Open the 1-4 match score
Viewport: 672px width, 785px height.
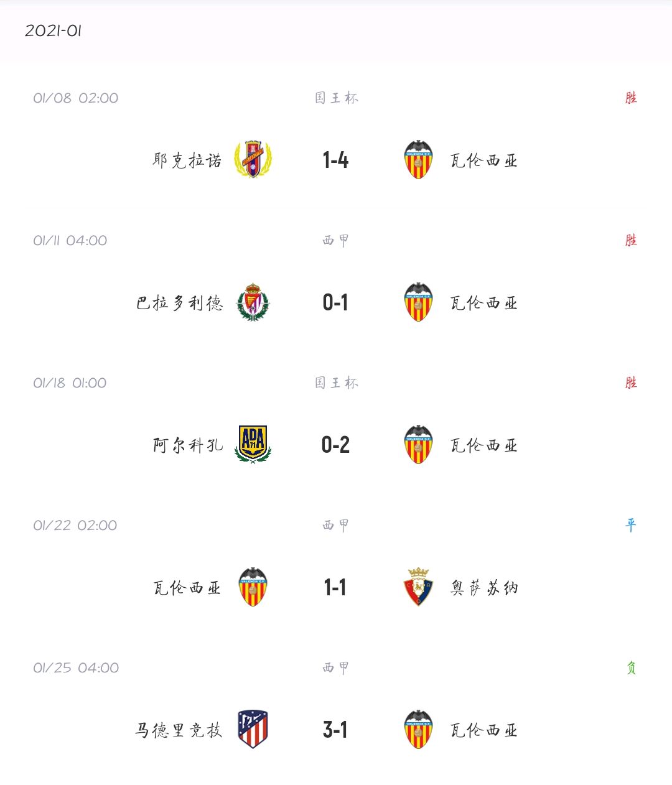(335, 160)
